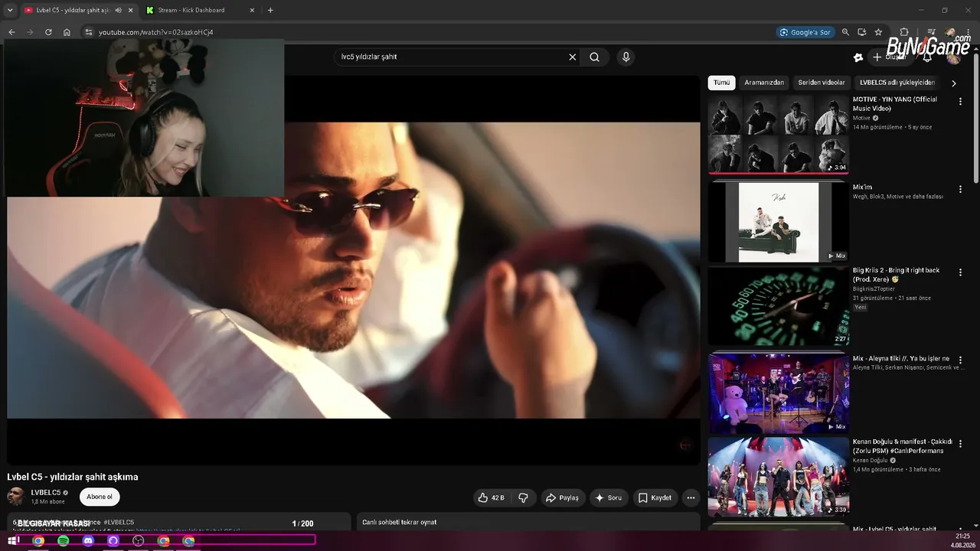Open the taskbar clock and date
This screenshot has width=980, height=551.
point(962,540)
